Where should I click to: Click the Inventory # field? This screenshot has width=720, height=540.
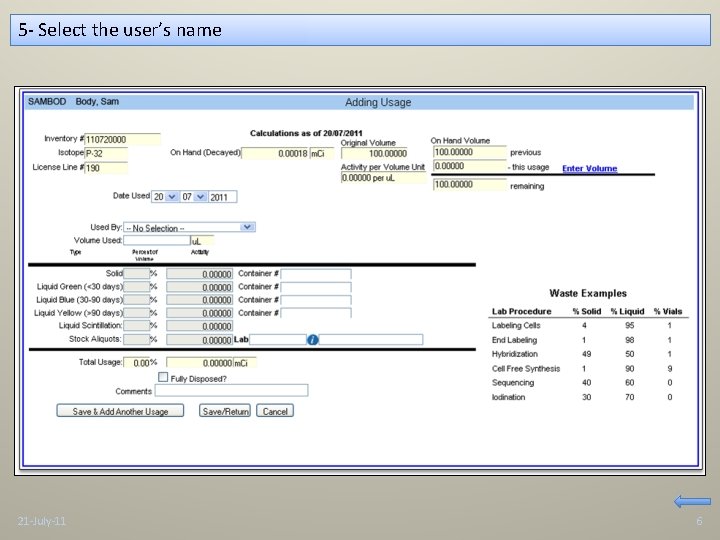click(x=122, y=139)
